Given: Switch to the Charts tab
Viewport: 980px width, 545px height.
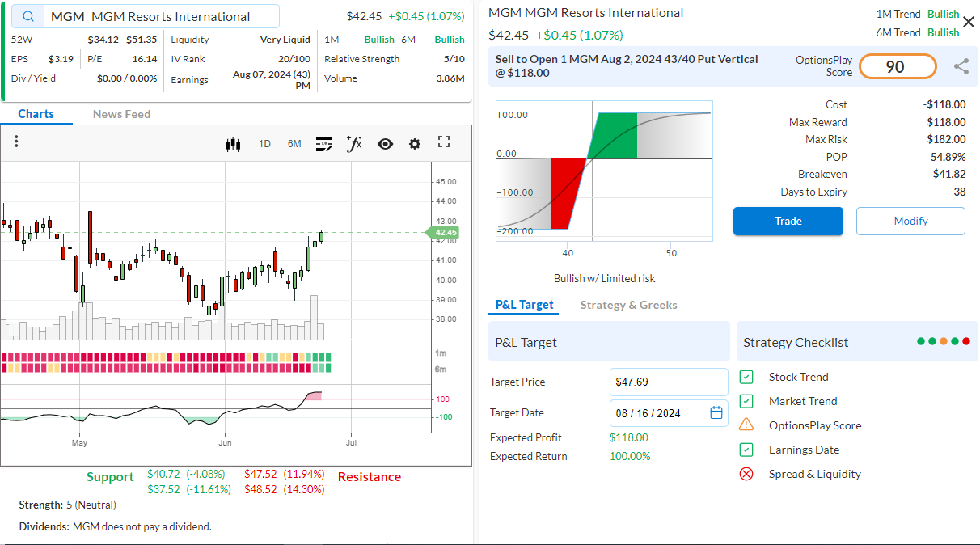Looking at the screenshot, I should [x=36, y=114].
